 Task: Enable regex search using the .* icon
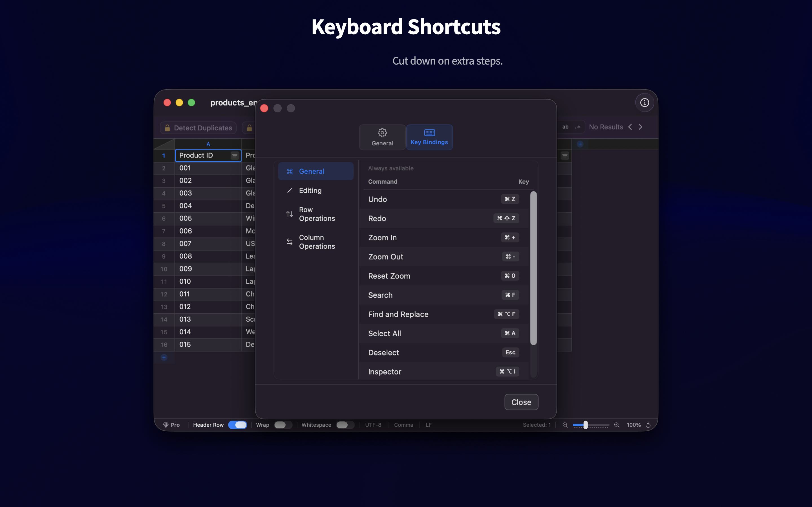tap(578, 127)
